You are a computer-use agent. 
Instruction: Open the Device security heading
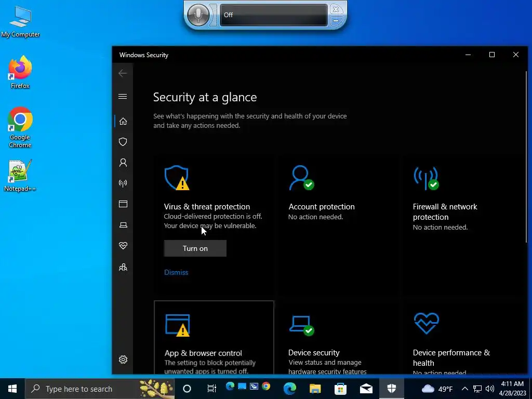(x=314, y=353)
